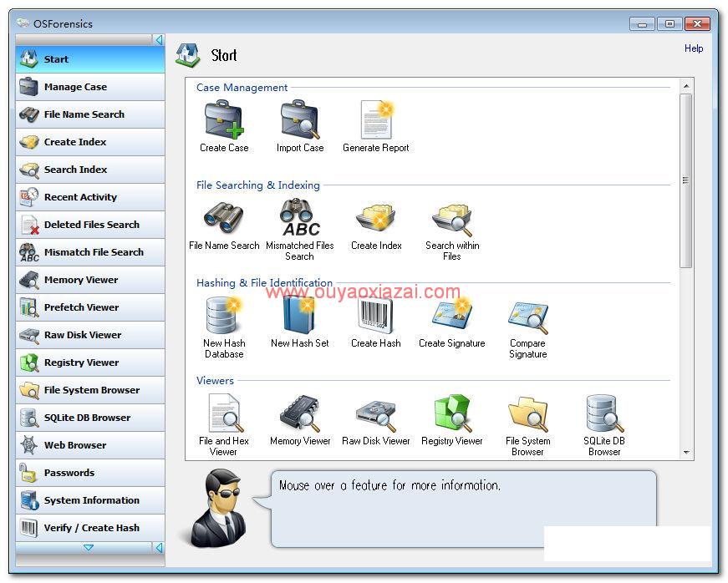The image size is (728, 583).
Task: Click the Import Case briefcase icon
Action: [x=300, y=119]
